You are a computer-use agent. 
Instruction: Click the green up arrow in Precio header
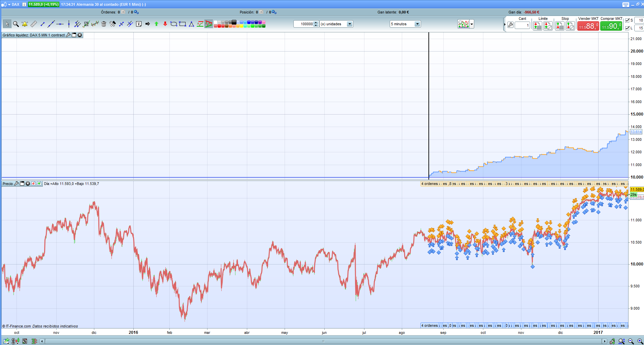tap(39, 184)
